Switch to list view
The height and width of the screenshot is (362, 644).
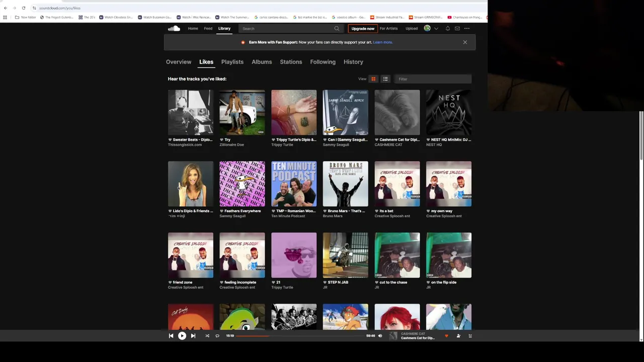point(385,79)
